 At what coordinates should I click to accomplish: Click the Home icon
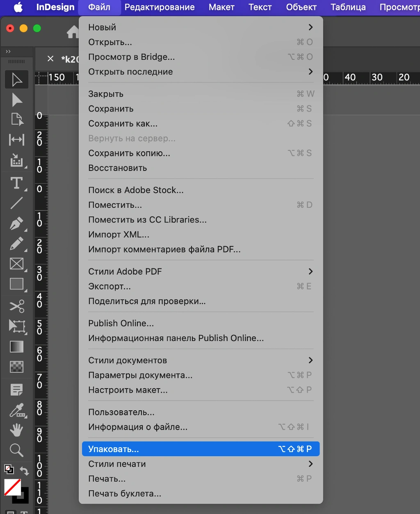[x=73, y=32]
